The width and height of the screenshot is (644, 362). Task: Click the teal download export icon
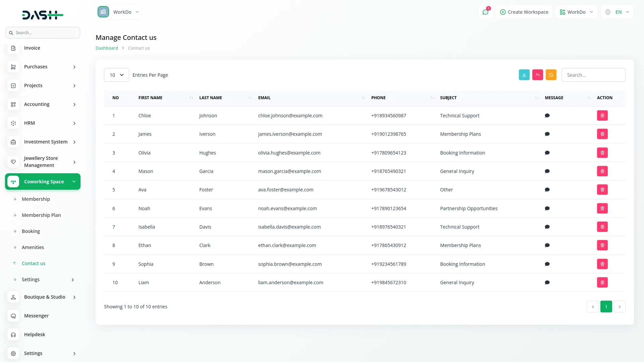(524, 75)
